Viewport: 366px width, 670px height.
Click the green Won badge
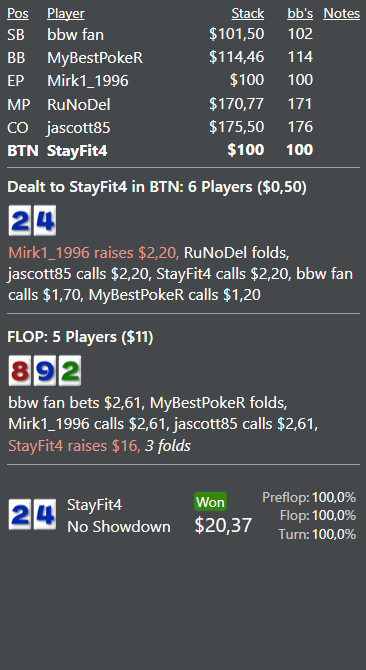[211, 502]
